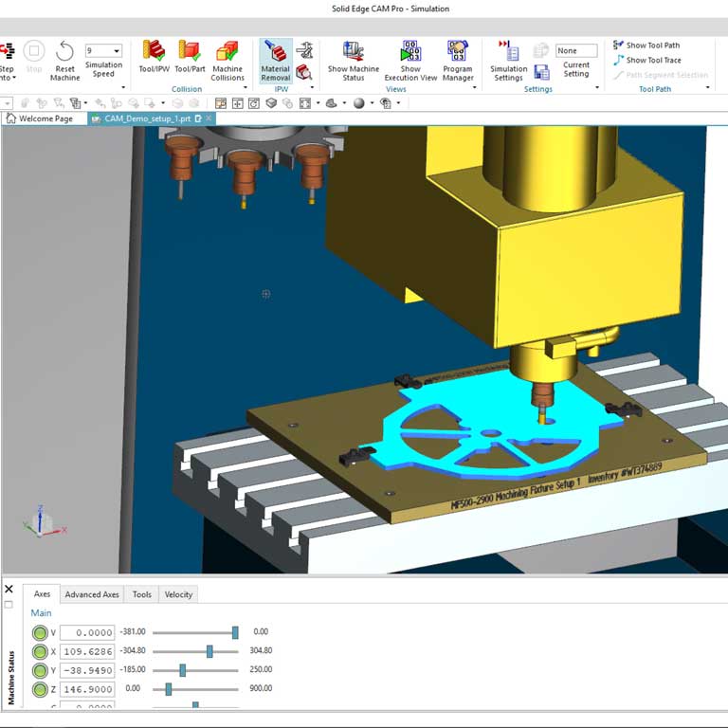728x728 pixels.
Task: Click the shaded sphere render style icon
Action: click(x=359, y=103)
